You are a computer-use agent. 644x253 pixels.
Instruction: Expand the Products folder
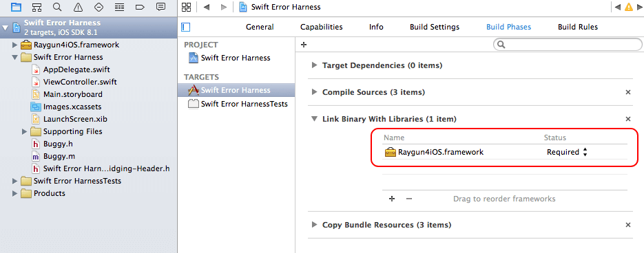15,193
